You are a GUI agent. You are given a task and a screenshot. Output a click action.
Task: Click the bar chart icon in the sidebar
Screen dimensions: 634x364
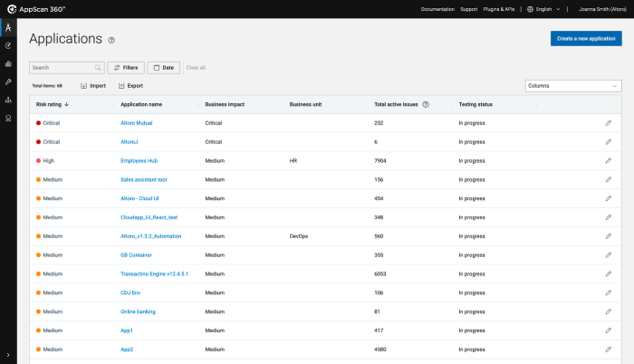pos(8,63)
